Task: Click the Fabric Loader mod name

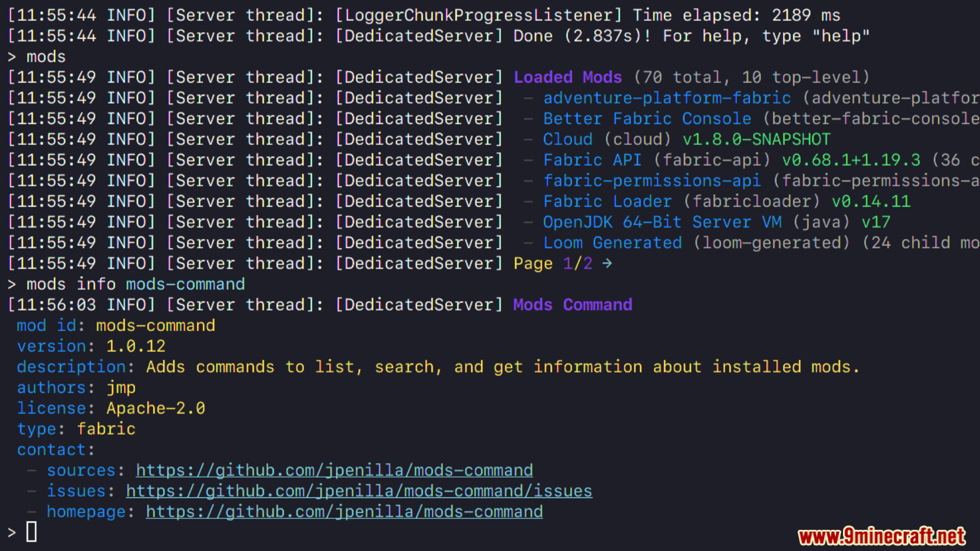Action: [x=607, y=202]
